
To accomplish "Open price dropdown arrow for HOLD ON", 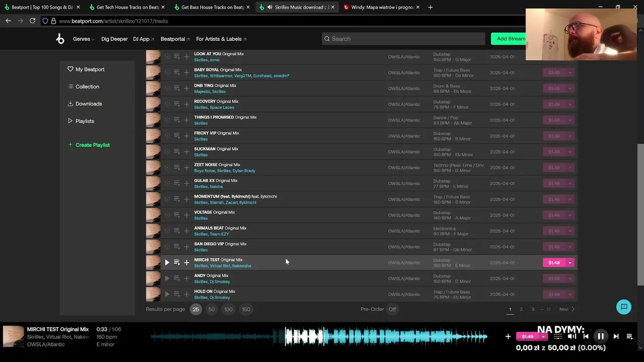I will click(x=570, y=294).
